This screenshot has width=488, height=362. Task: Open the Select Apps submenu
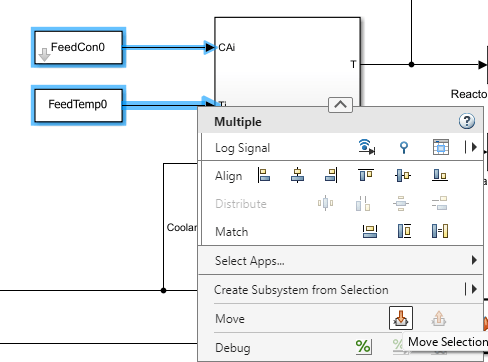(341, 260)
